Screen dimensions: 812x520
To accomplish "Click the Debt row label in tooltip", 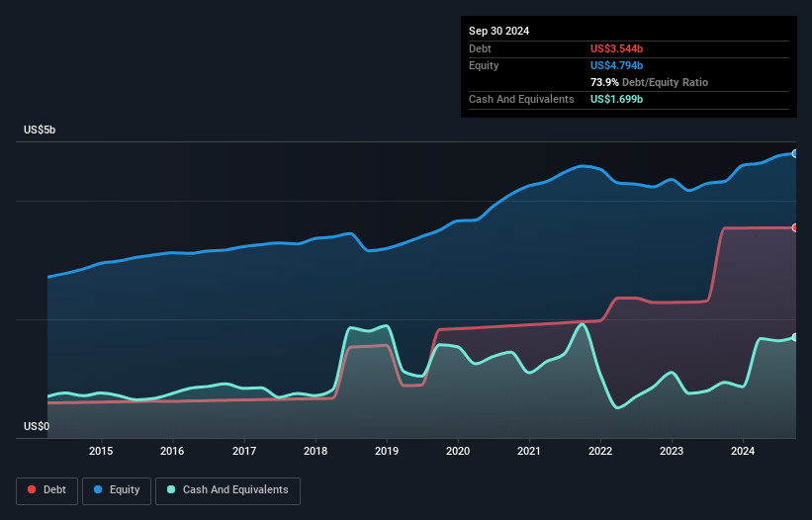I will point(480,48).
